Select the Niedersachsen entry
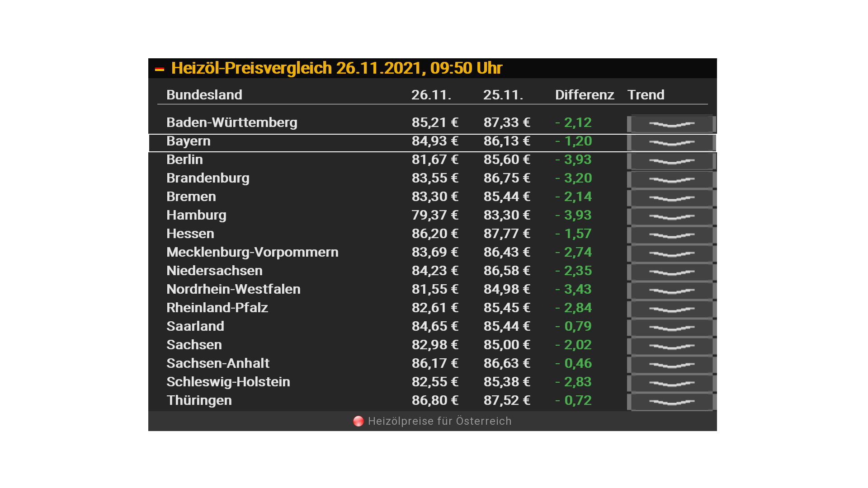Screen dimensions: 868x488 (x=214, y=271)
